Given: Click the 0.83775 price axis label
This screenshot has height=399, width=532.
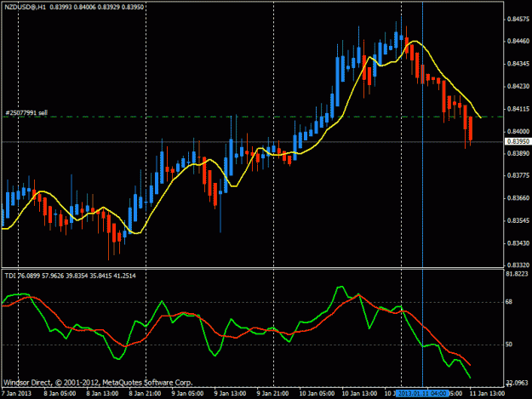Looking at the screenshot, I should click(518, 175).
